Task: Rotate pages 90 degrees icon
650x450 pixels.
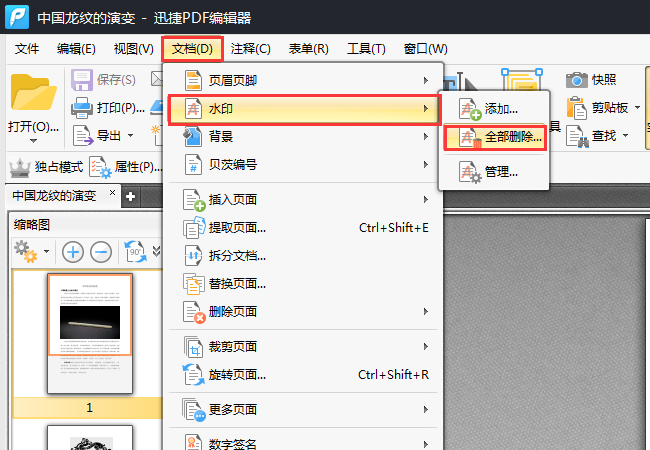Action: [135, 252]
